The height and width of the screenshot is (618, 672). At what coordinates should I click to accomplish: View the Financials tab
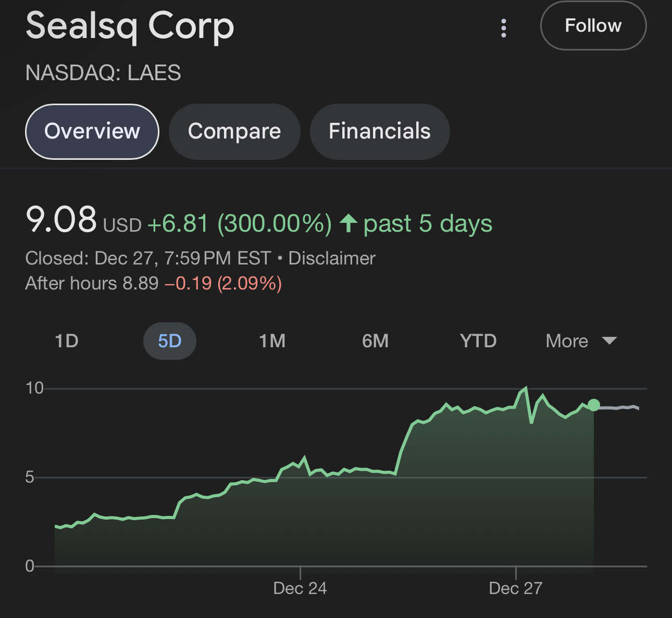(379, 132)
